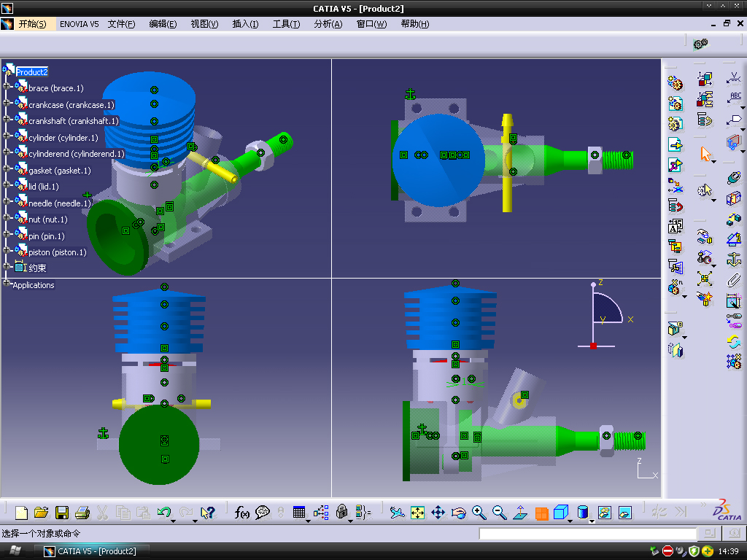Click the Select arrow tool on right toolbar
This screenshot has height=560, width=747.
click(705, 154)
